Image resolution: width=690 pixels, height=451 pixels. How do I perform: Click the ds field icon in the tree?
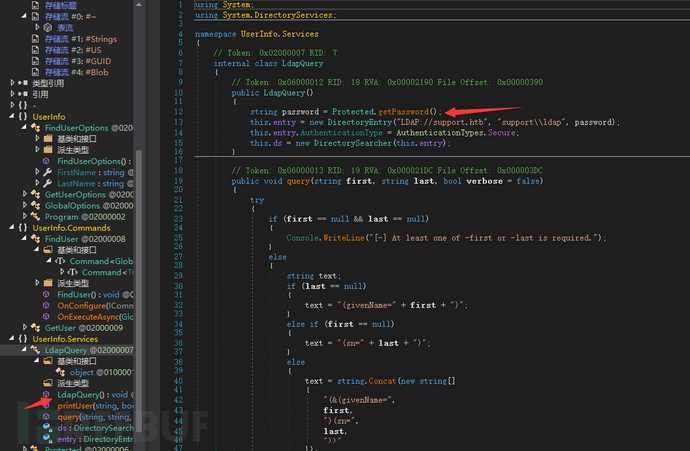pos(48,427)
